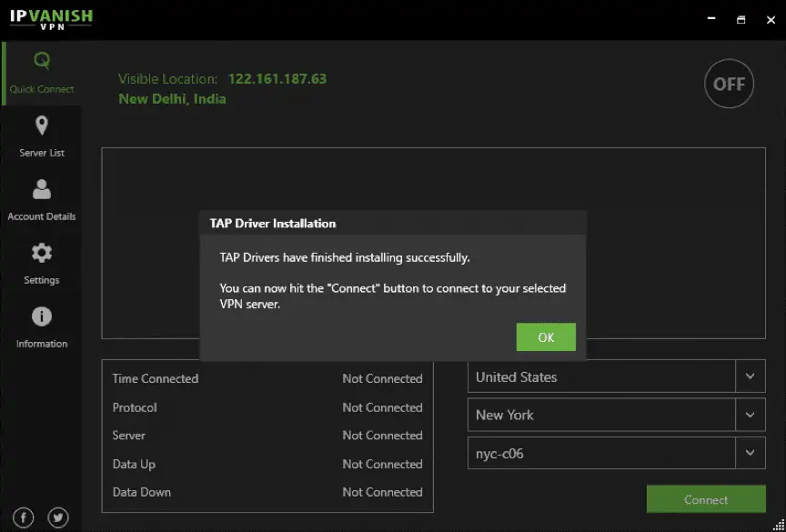786x532 pixels.
Task: Click the New Delhi, India location text
Action: (172, 99)
